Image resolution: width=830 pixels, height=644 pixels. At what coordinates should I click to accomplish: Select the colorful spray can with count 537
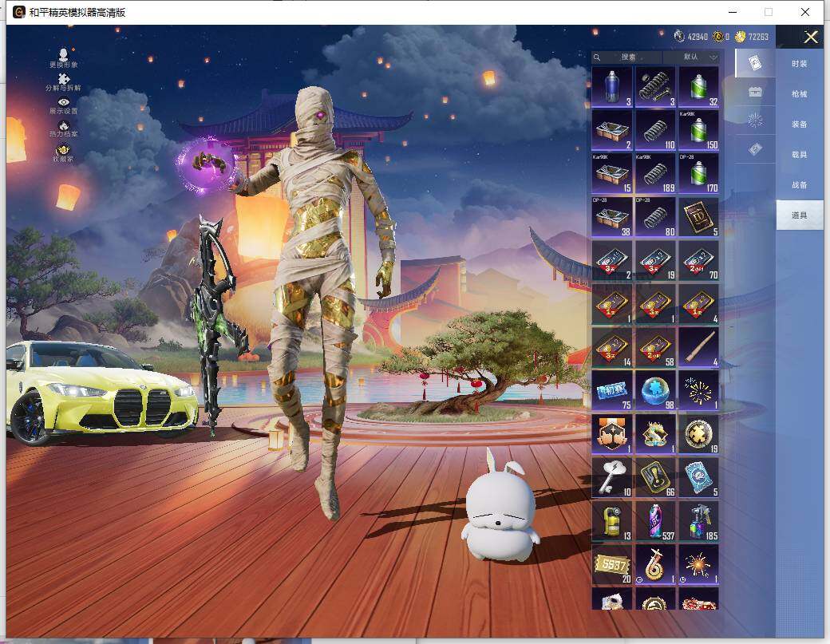(655, 520)
